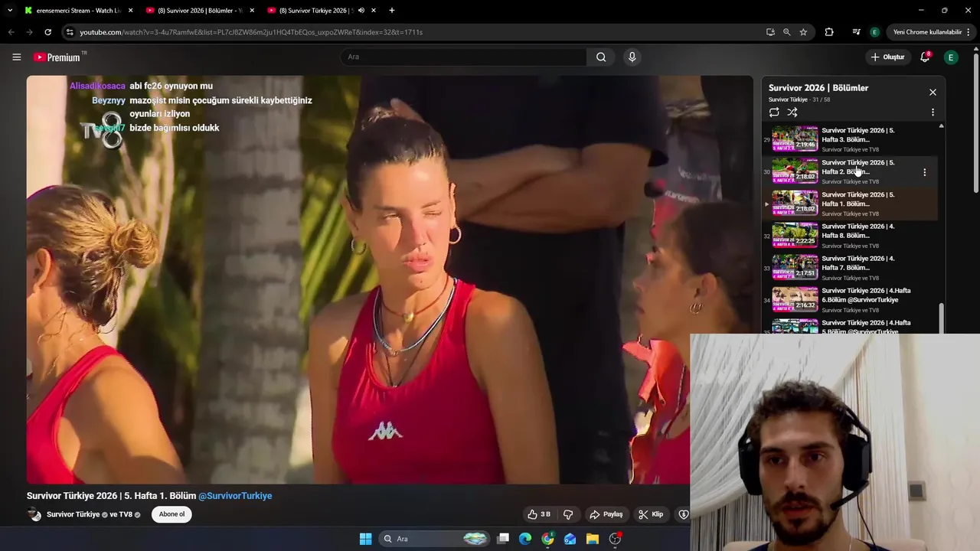The width and height of the screenshot is (980, 551).
Task: Open the @SurvivorTurkiye mention link
Action: tap(235, 496)
